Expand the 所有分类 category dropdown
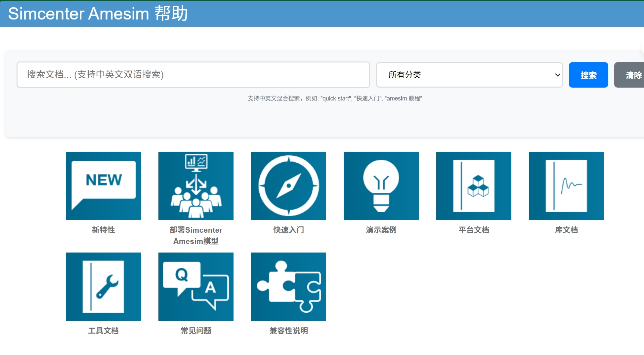Image resolution: width=644 pixels, height=355 pixels. pos(469,75)
